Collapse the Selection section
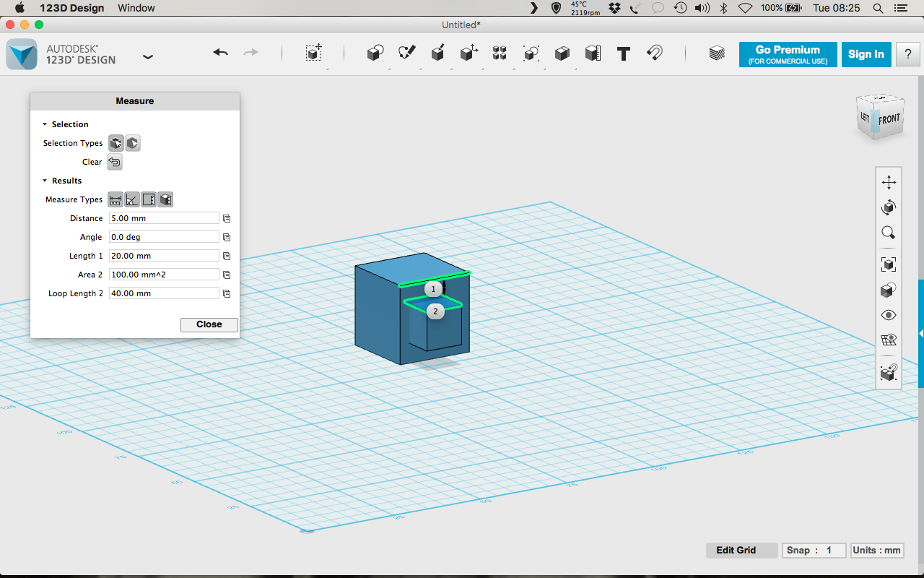 pos(45,124)
